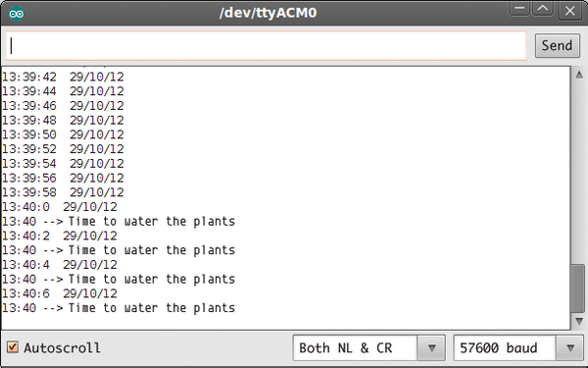Click the /dev/ttyACM0 title bar text
Viewport: 588px width, 368px height.
point(269,13)
